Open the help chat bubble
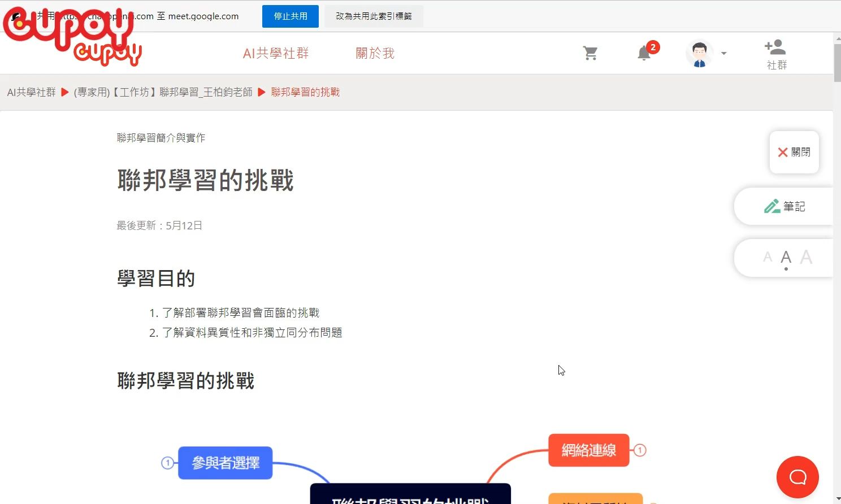Screen dimensions: 841x504 point(797,477)
